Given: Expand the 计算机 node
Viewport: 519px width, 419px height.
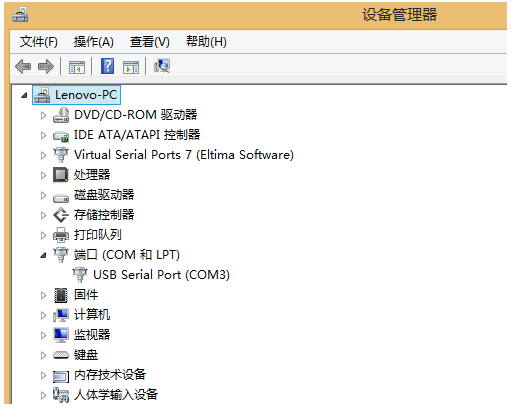Looking at the screenshot, I should click(43, 315).
